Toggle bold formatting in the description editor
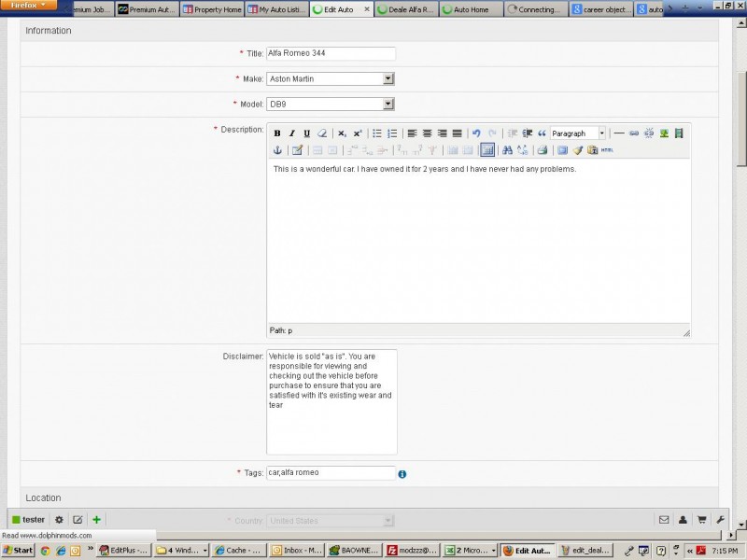 coord(276,133)
